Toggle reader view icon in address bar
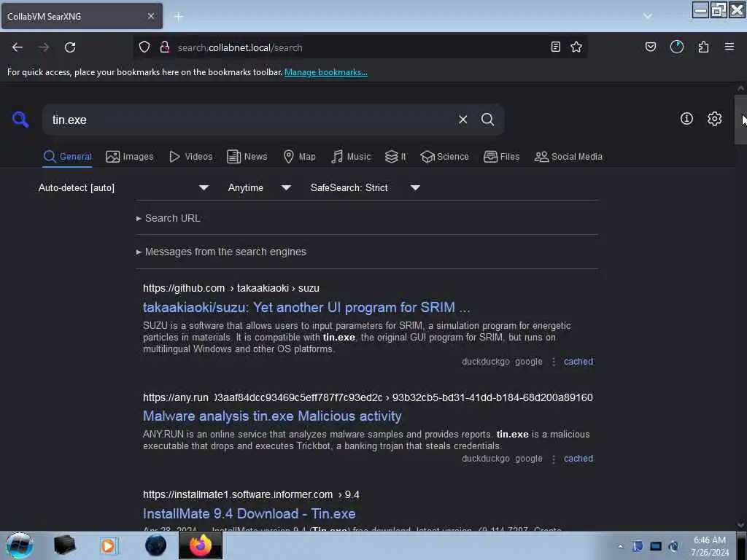This screenshot has height=560, width=747. pyautogui.click(x=555, y=47)
